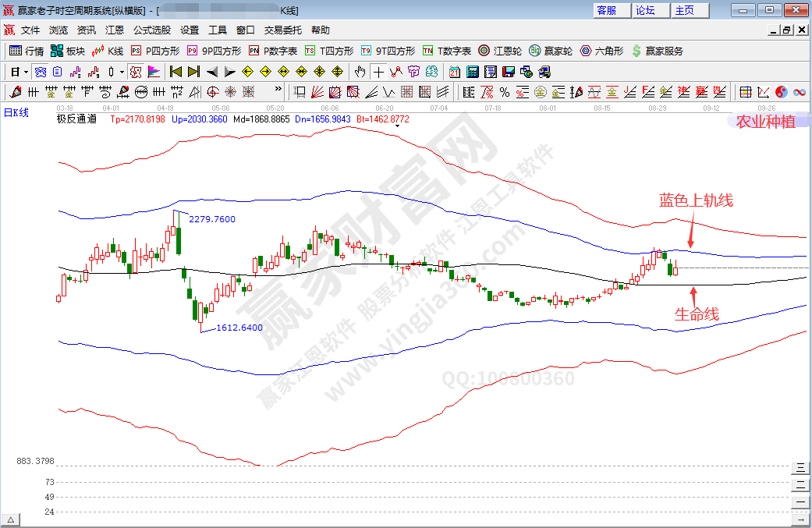Click the percent sign tool icon
The width and height of the screenshot is (812, 528).
point(504,92)
